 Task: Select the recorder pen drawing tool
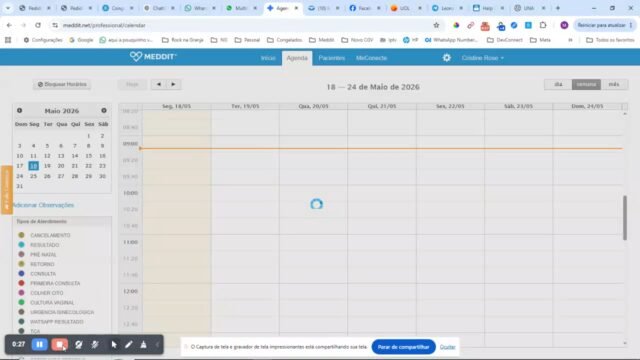click(x=129, y=344)
